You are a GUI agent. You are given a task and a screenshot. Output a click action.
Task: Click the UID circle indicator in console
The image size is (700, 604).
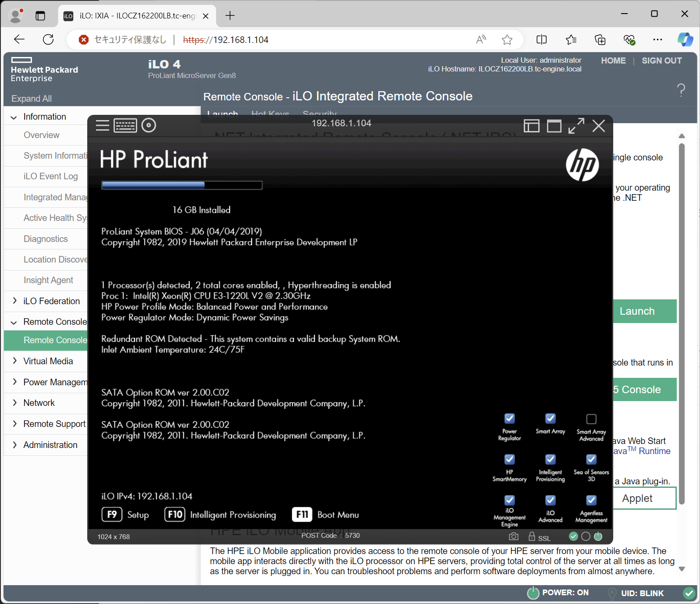[586, 536]
